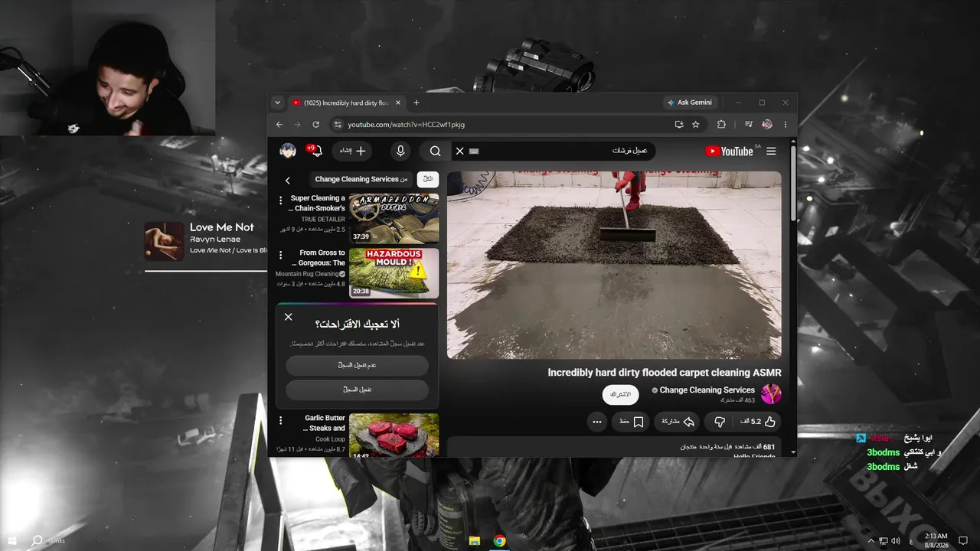Click the upper button in suggestions card

click(x=357, y=365)
